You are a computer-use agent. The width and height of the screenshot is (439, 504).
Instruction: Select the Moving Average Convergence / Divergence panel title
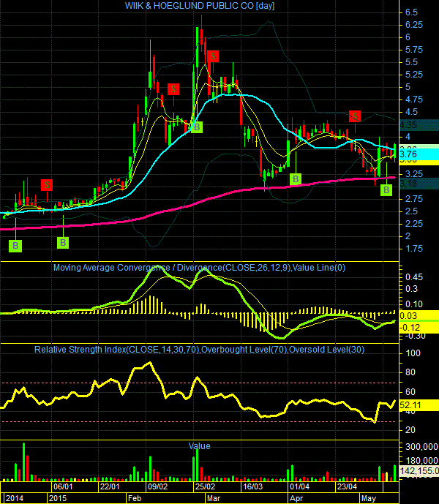[199, 268]
